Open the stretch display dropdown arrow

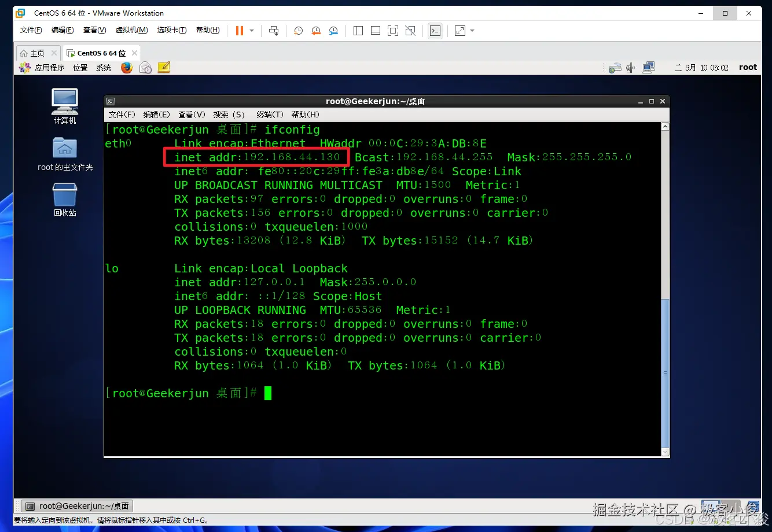tap(472, 31)
